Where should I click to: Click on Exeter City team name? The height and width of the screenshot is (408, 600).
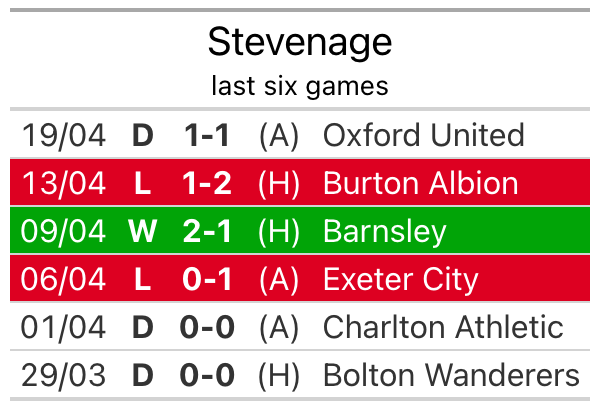(401, 279)
